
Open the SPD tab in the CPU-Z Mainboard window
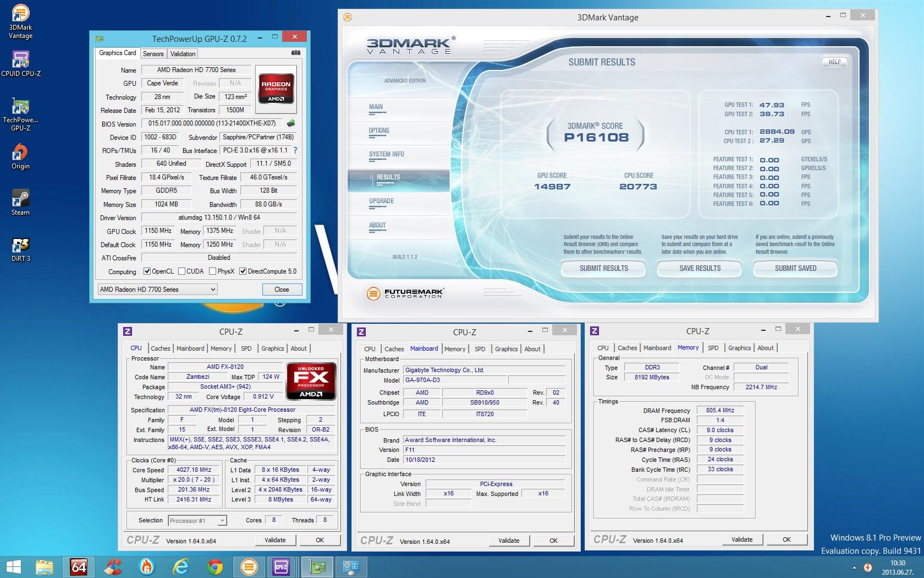[480, 349]
